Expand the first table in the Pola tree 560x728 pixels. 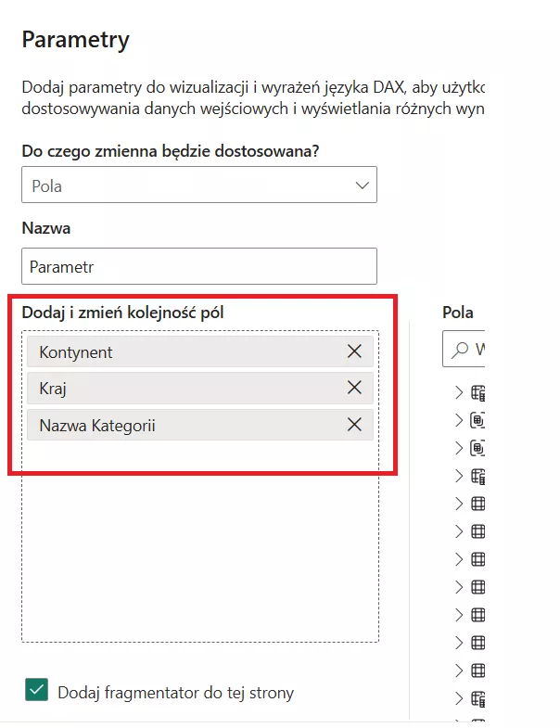pyautogui.click(x=458, y=392)
